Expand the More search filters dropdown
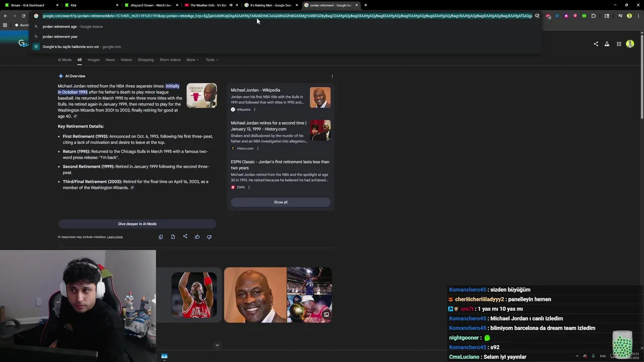This screenshot has height=362, width=644. (193, 60)
